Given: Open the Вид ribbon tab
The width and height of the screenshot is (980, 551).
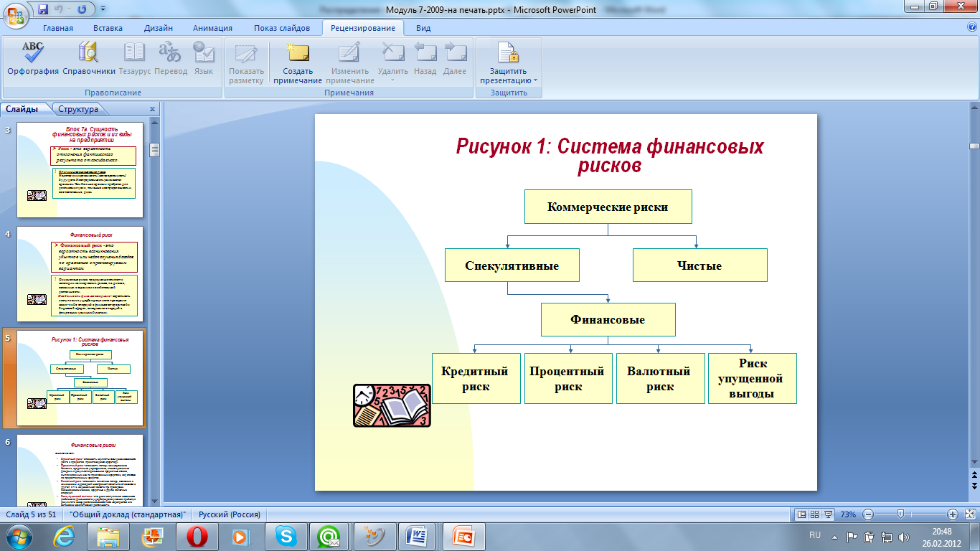Looking at the screenshot, I should pos(423,28).
